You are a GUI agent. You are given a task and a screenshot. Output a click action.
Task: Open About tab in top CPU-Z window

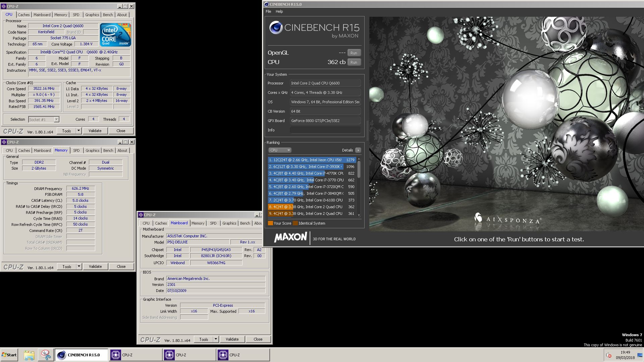122,15
